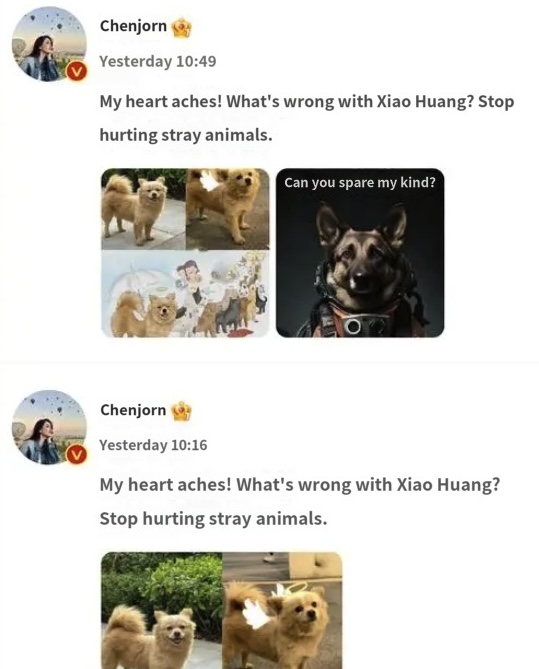
Task: Click the crown badge beside the first Chenjorn name
Action: click(181, 27)
